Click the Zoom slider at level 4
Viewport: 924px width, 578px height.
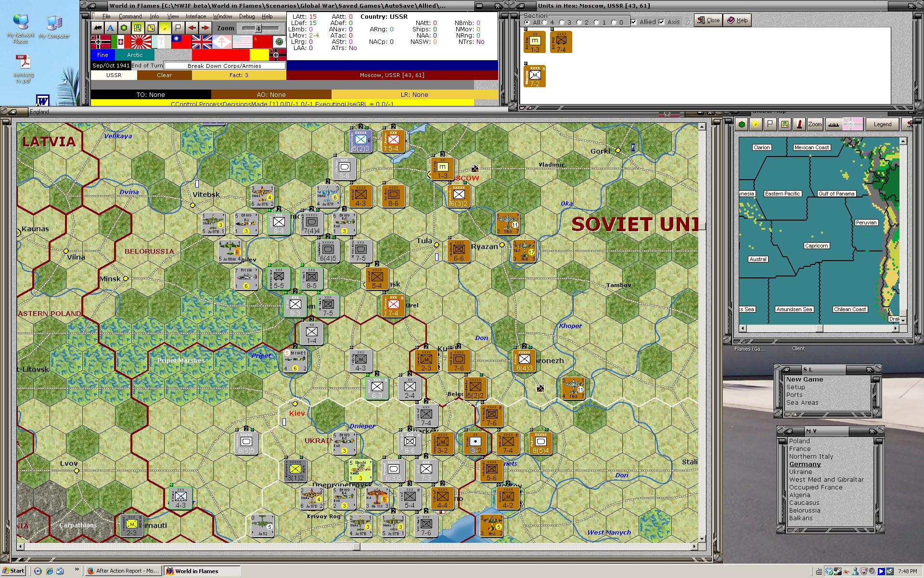[x=258, y=28]
